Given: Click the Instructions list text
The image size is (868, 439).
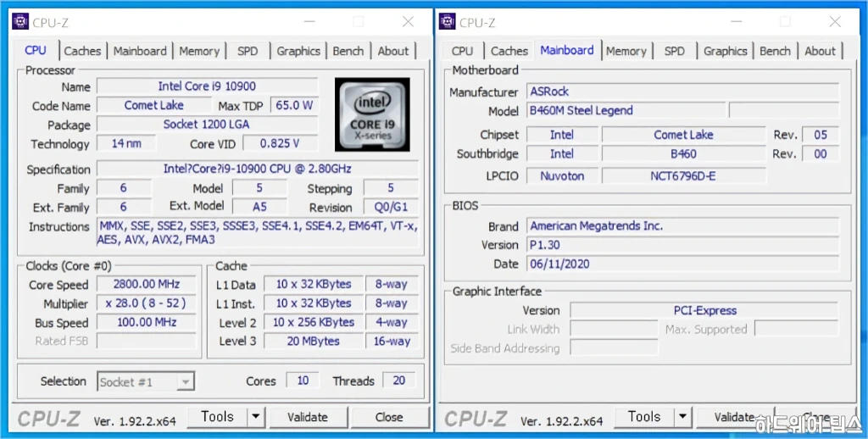Looking at the screenshot, I should (x=258, y=232).
